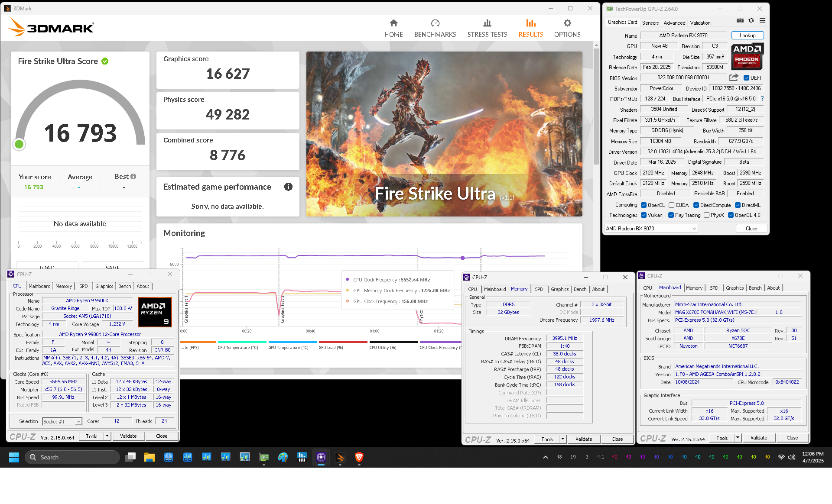
Task: Click Close in the CPU-Z Memory window
Action: pos(617,439)
